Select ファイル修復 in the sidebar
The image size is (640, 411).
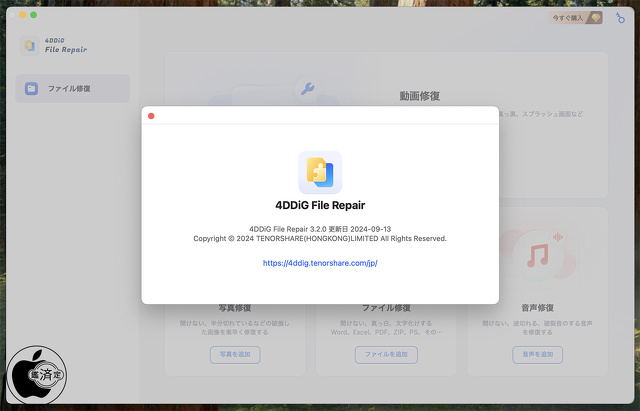point(73,89)
